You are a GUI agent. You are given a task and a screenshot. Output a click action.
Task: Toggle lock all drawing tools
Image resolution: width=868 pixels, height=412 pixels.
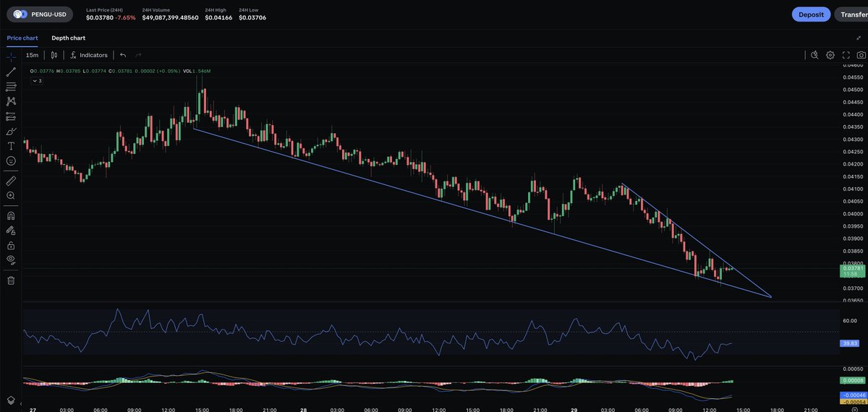(11, 244)
